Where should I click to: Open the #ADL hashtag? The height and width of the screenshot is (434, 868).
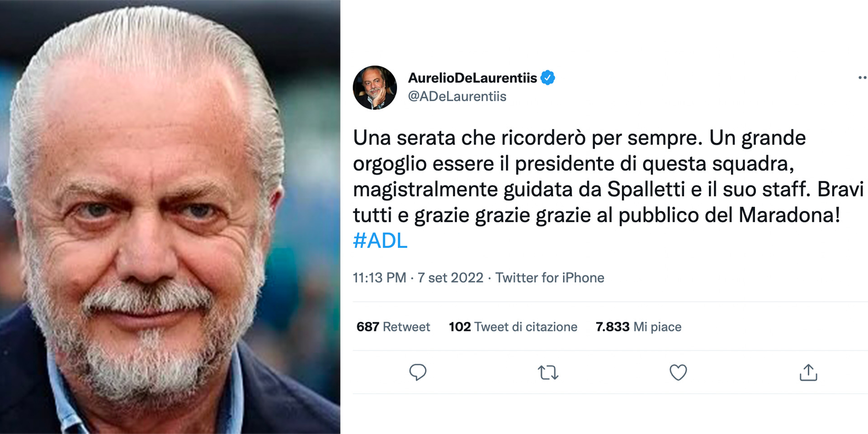point(380,241)
